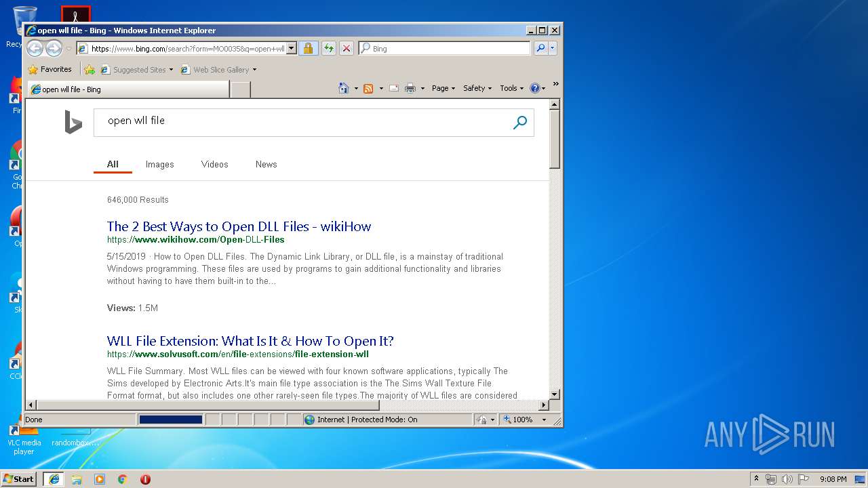Refresh the page with the green arrows icon

tap(328, 48)
